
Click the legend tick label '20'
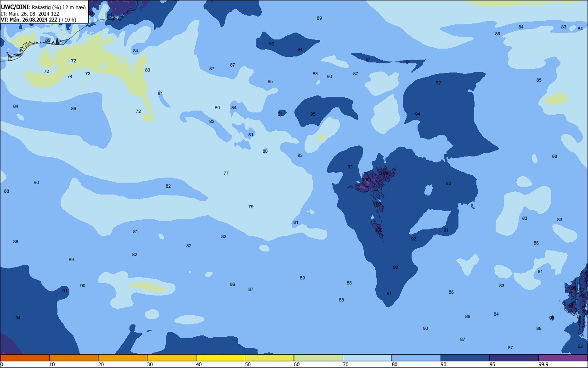101,364
